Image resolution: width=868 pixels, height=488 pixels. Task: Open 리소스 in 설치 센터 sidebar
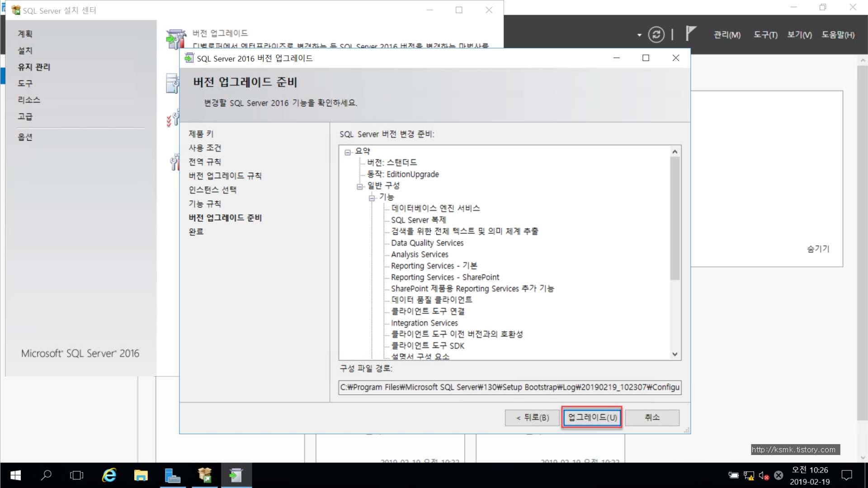(29, 100)
